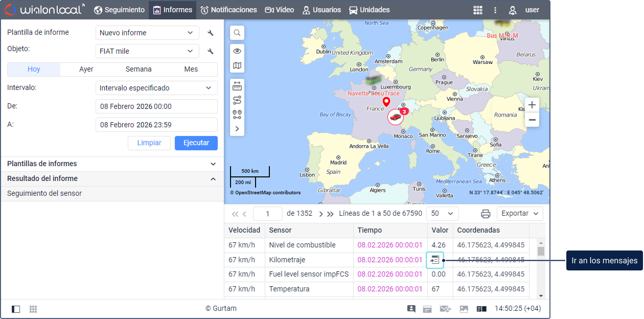Open the map layers icon
Screen dimensions: 644x319
tap(237, 65)
